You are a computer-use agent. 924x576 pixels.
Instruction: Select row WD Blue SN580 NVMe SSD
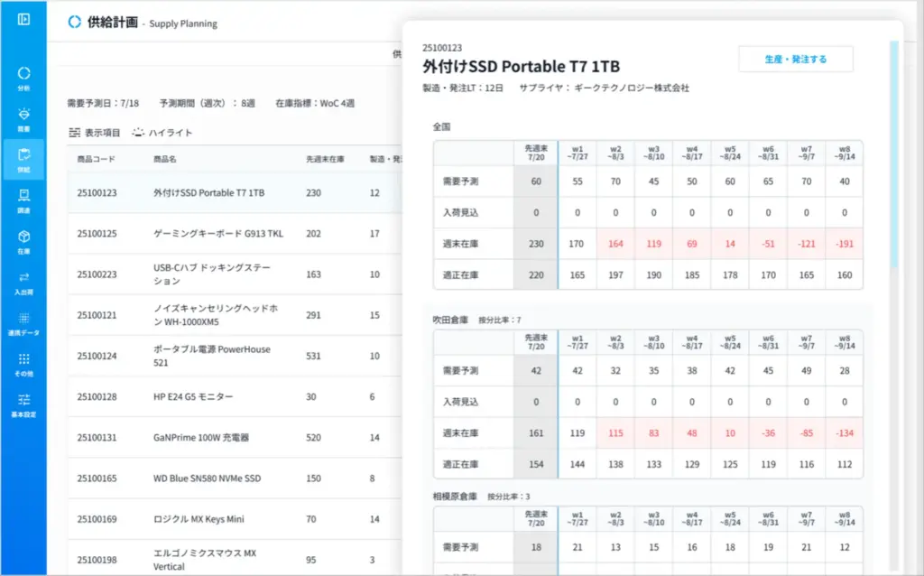(236, 478)
